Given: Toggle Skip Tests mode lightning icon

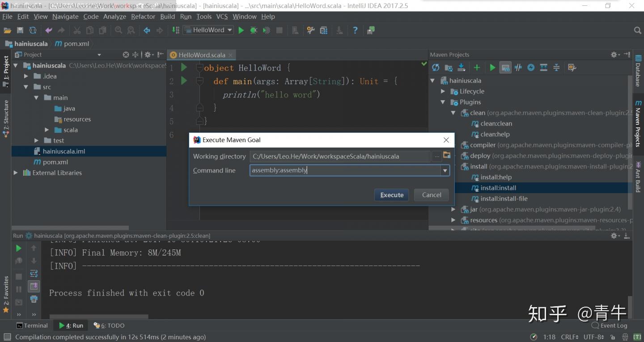Looking at the screenshot, I should [531, 68].
